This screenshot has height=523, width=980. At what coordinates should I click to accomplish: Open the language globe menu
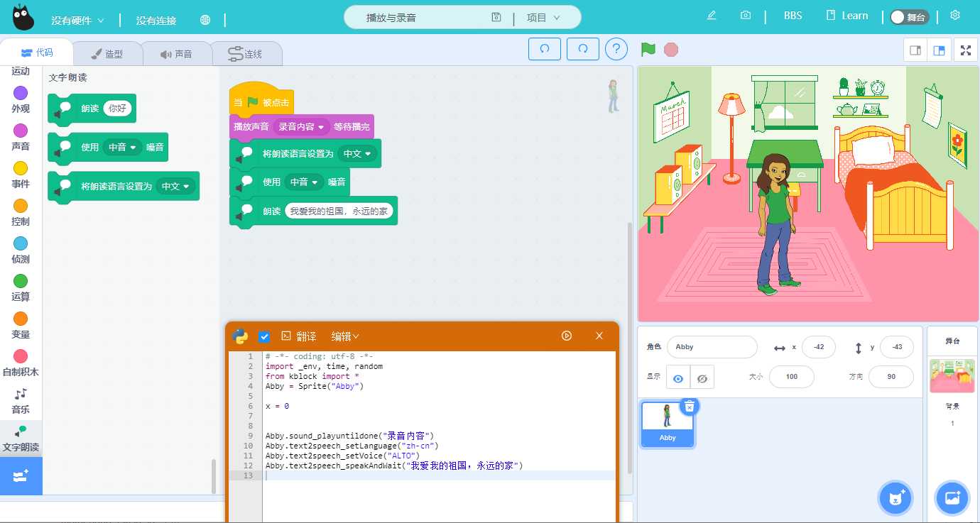(205, 20)
